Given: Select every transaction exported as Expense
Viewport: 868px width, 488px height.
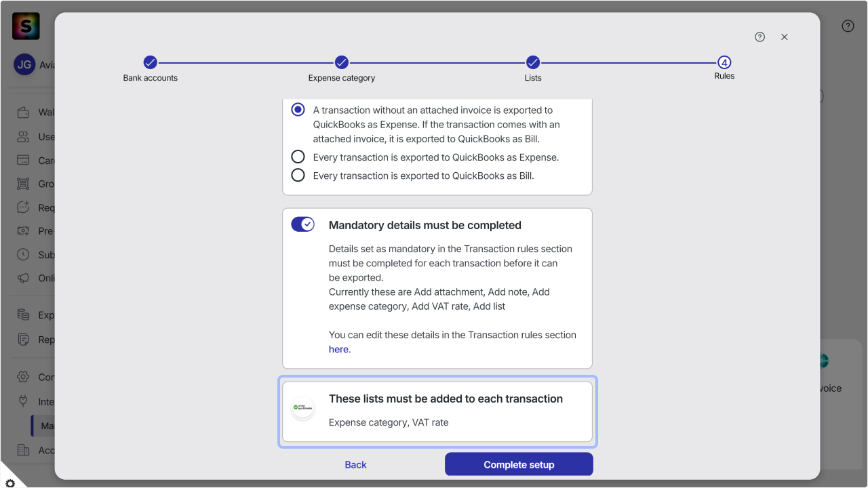Looking at the screenshot, I should tap(298, 157).
